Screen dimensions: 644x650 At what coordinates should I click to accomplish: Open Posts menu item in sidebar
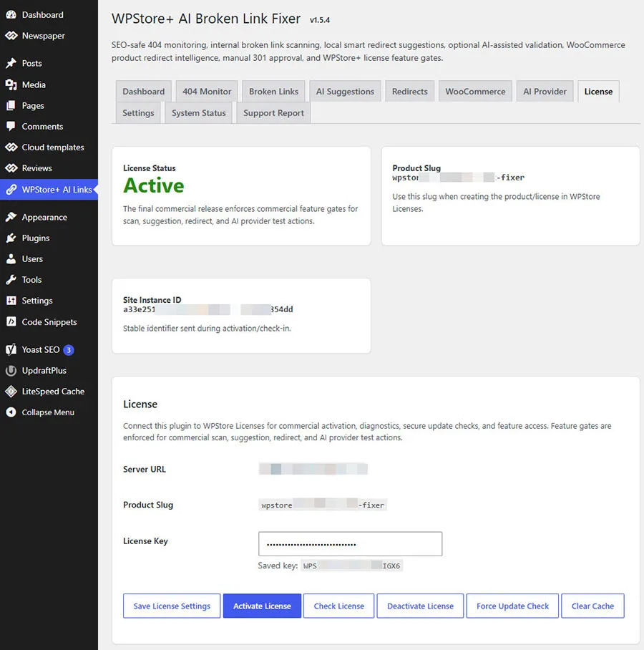click(x=31, y=63)
